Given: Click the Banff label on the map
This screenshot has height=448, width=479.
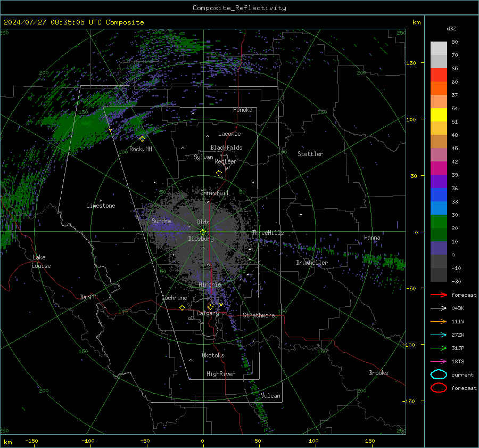Looking at the screenshot, I should 88,297.
